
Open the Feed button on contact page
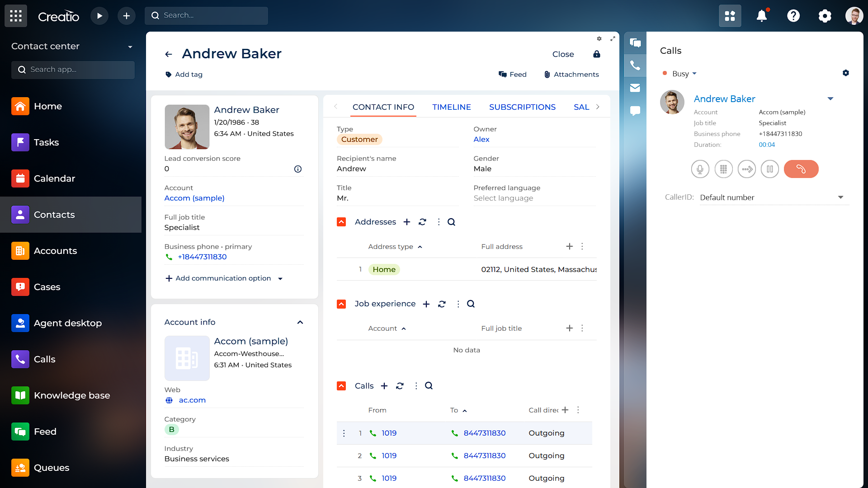point(513,75)
